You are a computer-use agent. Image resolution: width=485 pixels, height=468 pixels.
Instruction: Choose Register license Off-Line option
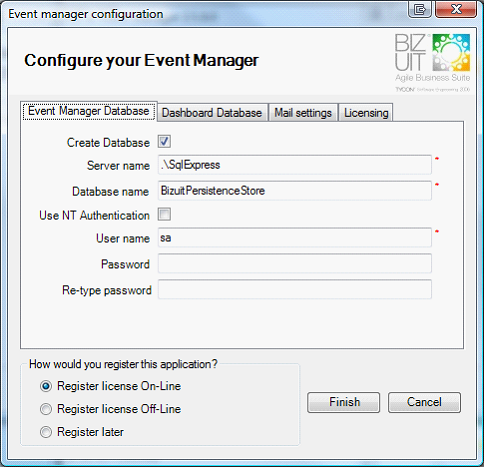[x=46, y=409]
